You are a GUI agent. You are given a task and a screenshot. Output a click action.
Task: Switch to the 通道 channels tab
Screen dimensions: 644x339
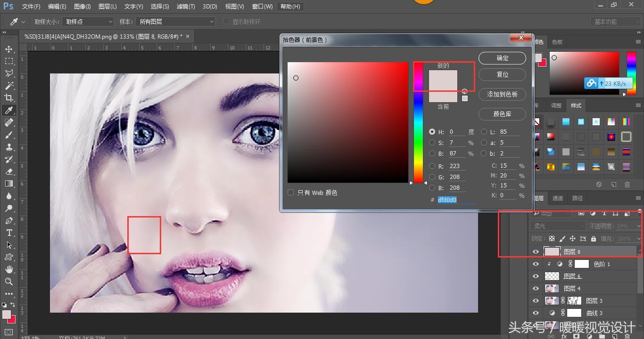pos(558,198)
